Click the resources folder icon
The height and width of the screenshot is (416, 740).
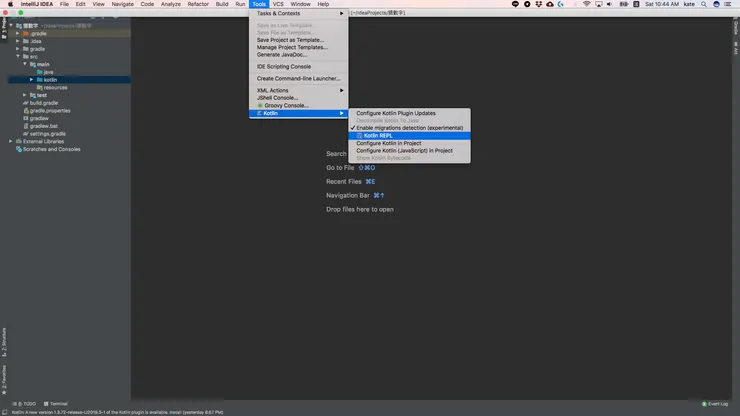coord(40,87)
